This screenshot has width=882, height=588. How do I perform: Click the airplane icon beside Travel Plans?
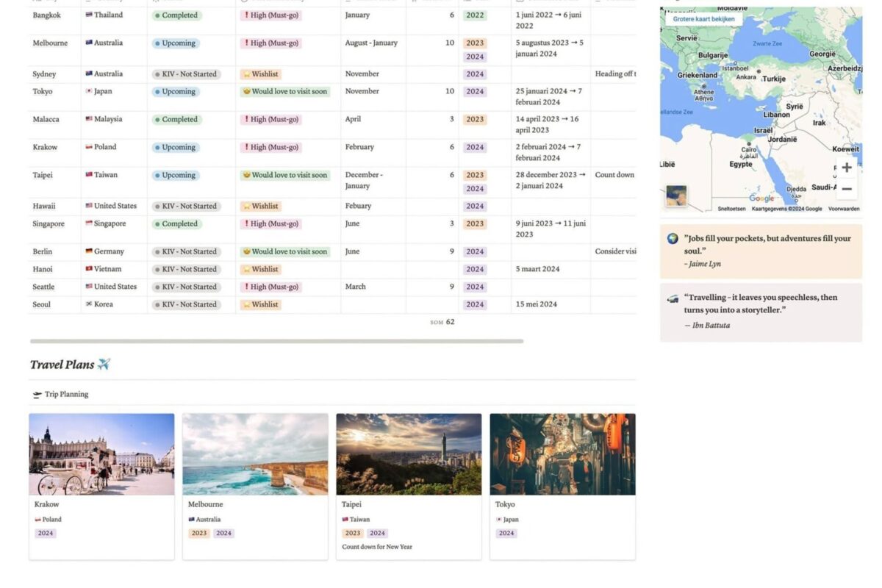point(104,365)
